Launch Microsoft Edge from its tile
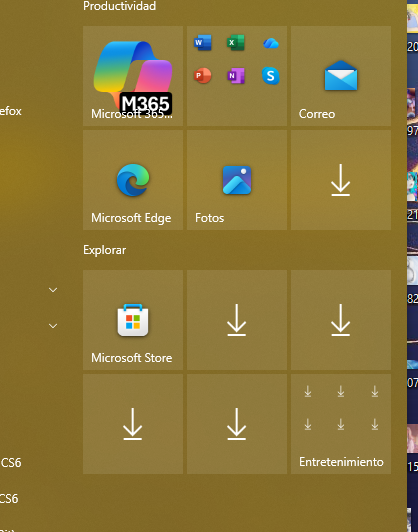Screen dimensions: 418x532 click(133, 180)
